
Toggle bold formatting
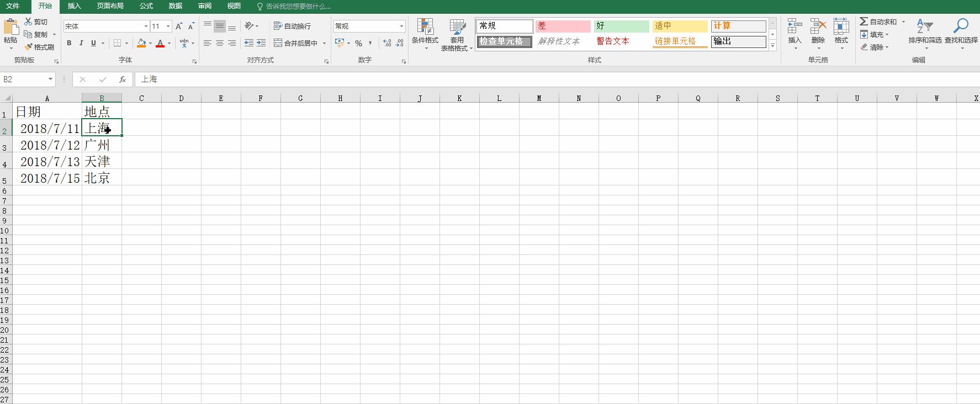click(x=69, y=43)
